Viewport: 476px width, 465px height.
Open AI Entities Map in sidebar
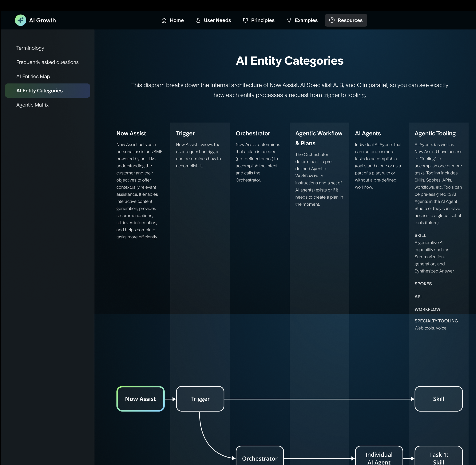[x=33, y=76]
